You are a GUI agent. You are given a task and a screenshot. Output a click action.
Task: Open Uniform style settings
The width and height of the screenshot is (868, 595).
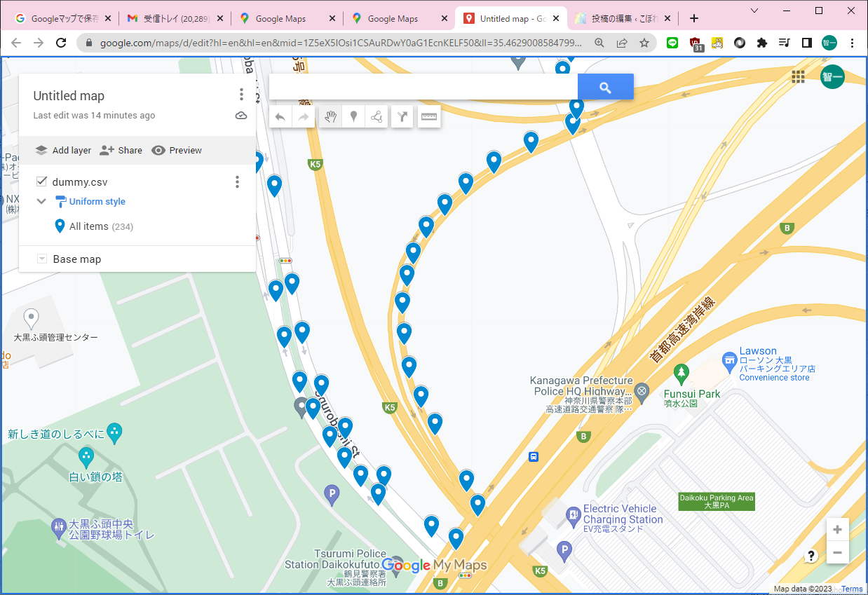point(97,202)
